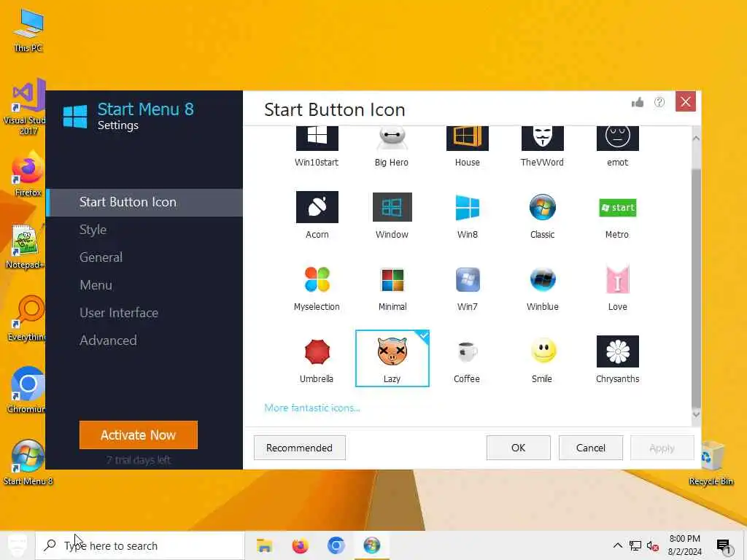
Task: Pick the House start button icon
Action: point(468,138)
